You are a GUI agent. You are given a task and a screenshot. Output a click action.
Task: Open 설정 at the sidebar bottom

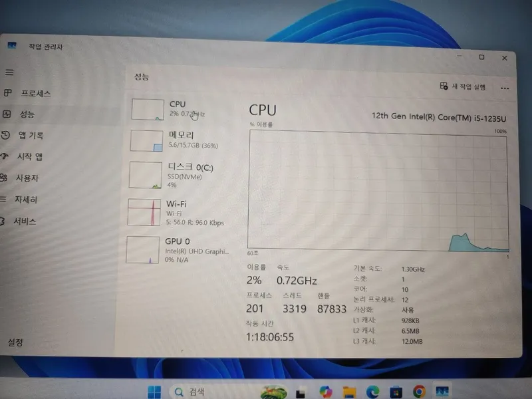(x=15, y=342)
